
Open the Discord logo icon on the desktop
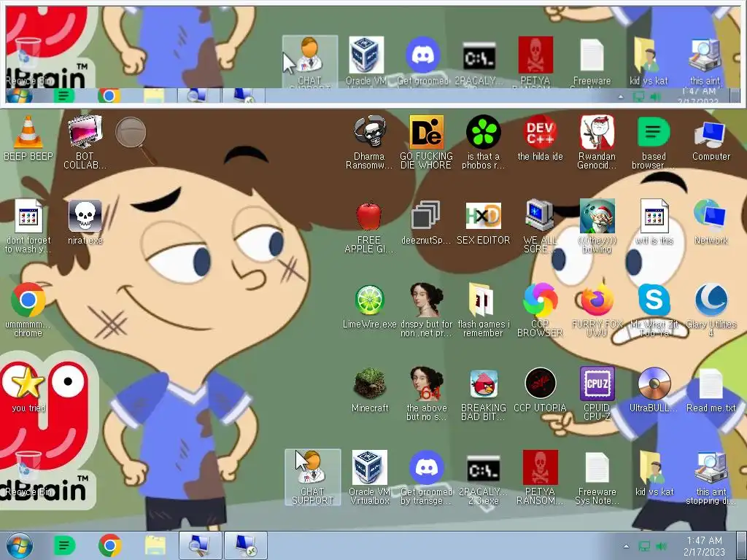[426, 477]
